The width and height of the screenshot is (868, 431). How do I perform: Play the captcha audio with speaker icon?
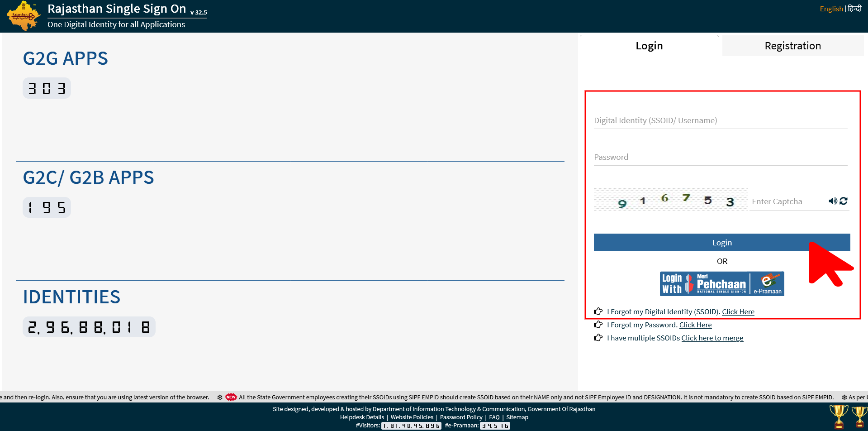point(833,201)
